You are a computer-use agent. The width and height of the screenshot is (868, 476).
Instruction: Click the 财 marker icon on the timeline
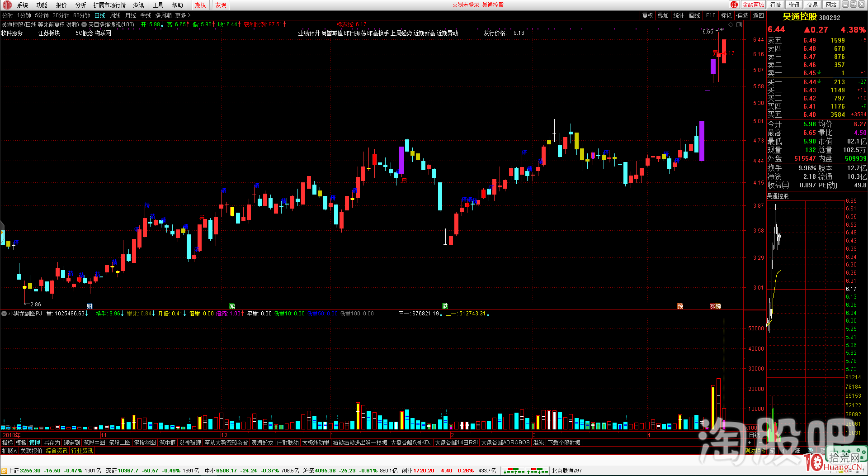pyautogui.click(x=90, y=306)
